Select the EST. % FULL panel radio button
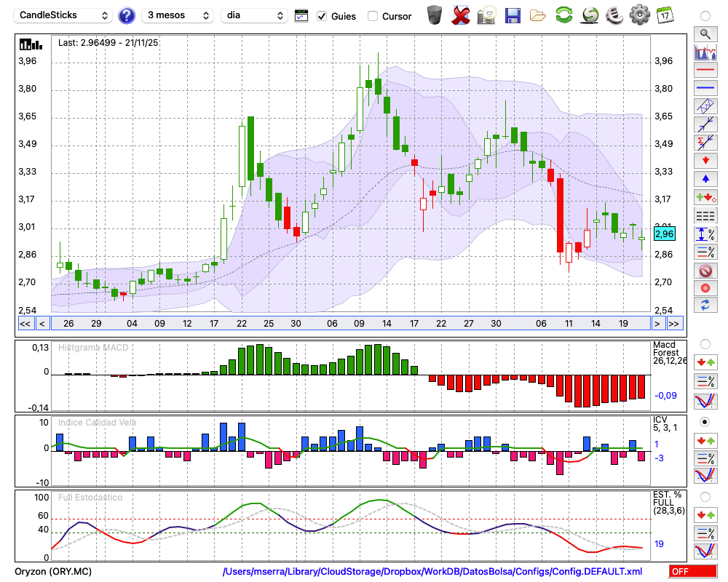 [x=705, y=496]
